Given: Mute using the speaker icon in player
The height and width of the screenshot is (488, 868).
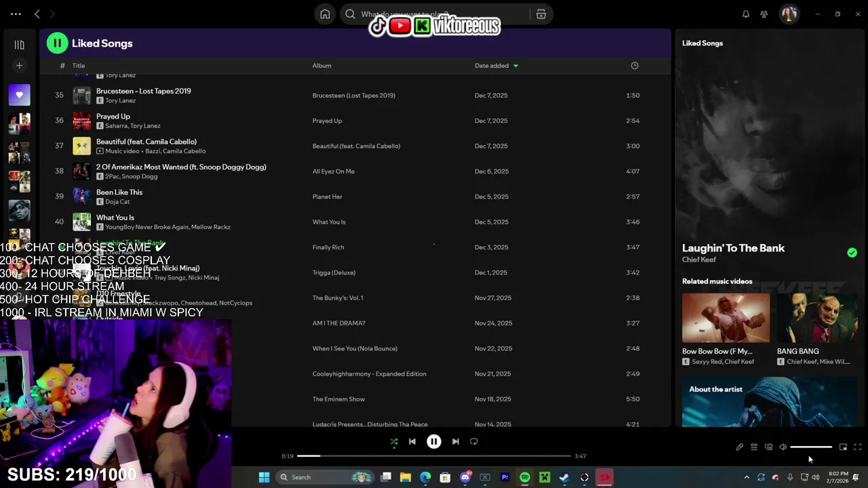Looking at the screenshot, I should pos(783,447).
